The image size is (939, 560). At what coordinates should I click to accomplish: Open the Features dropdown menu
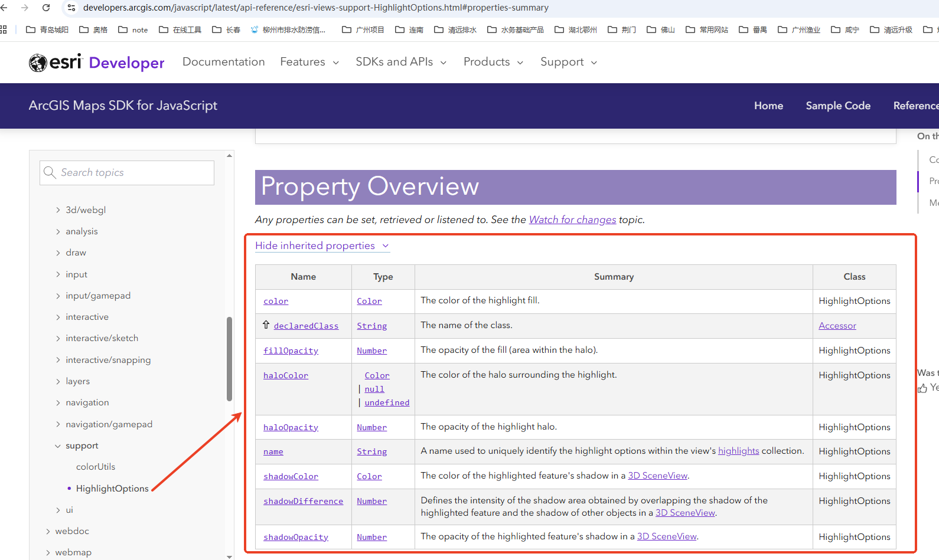point(309,62)
